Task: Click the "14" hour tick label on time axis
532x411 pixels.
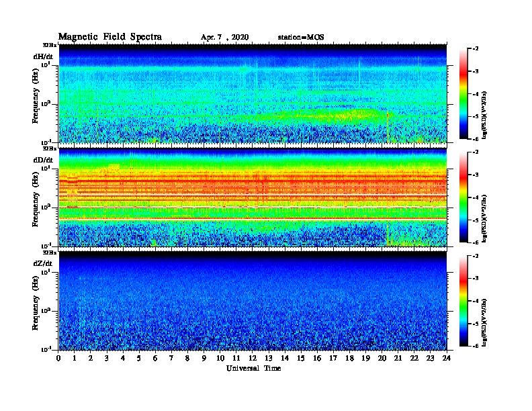Action: [x=285, y=358]
